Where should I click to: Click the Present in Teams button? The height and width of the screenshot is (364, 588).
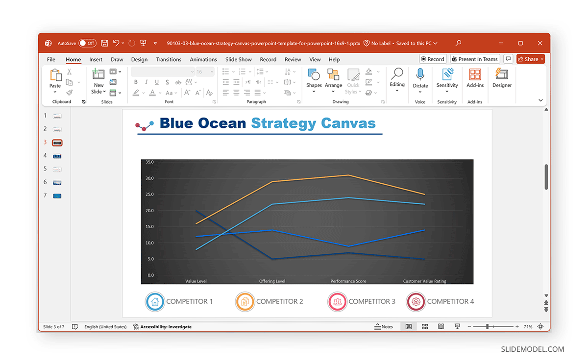[x=474, y=59]
